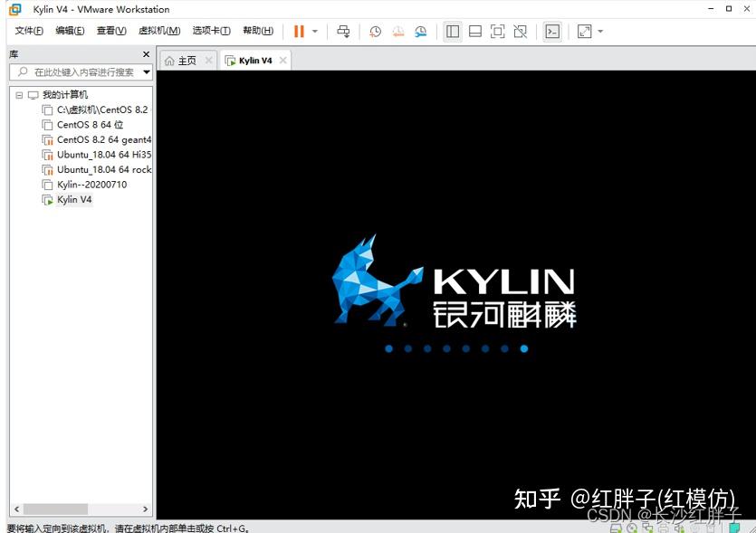Image resolution: width=756 pixels, height=533 pixels.
Task: Open the 虚拟机(M) menu
Action: coord(159,31)
